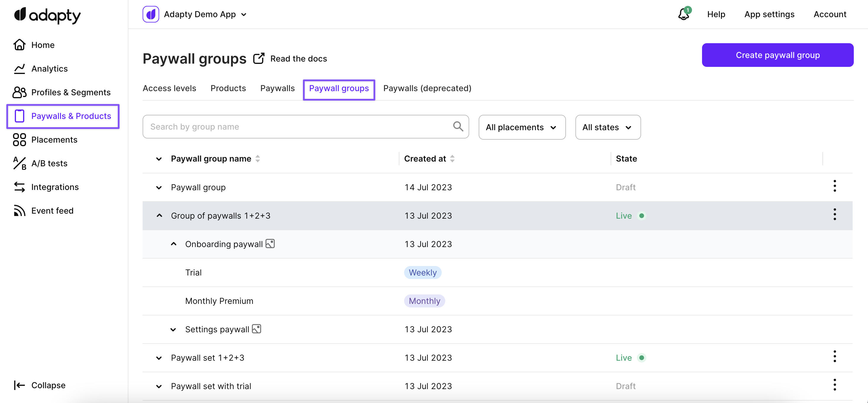This screenshot has height=403, width=868.
Task: Click the Collapse sidebar arrow icon
Action: pyautogui.click(x=20, y=385)
